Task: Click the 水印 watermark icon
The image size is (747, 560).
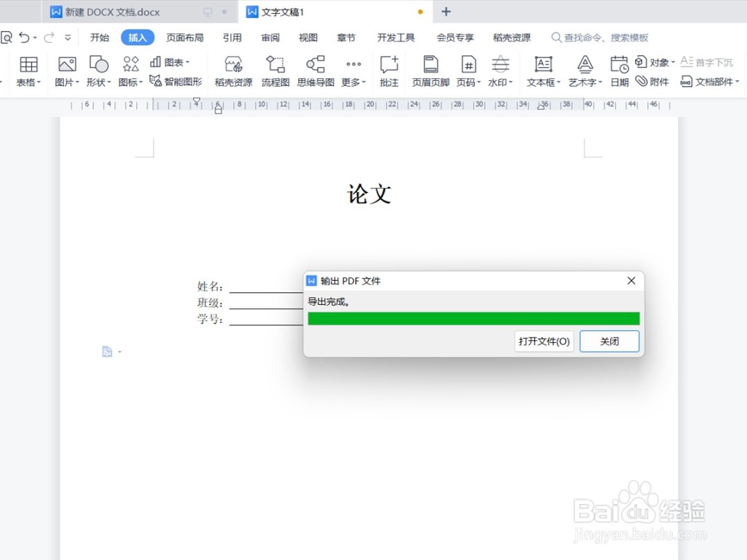Action: coord(500,64)
